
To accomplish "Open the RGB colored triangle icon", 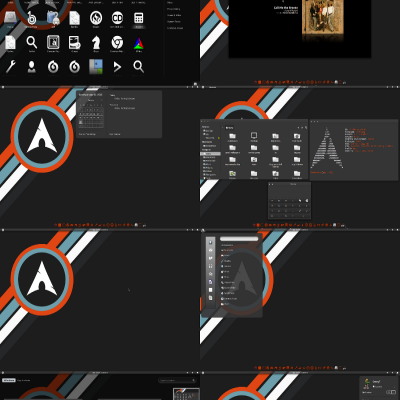I will click(x=139, y=43).
